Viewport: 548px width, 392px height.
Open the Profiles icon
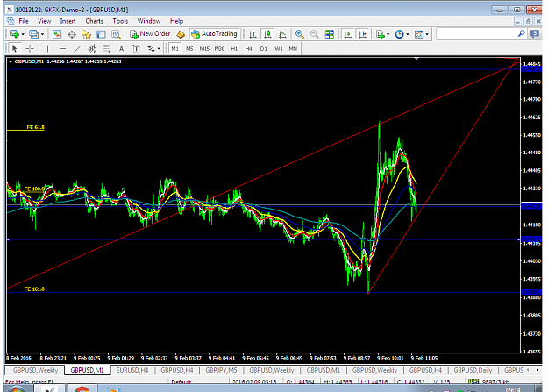[34, 34]
